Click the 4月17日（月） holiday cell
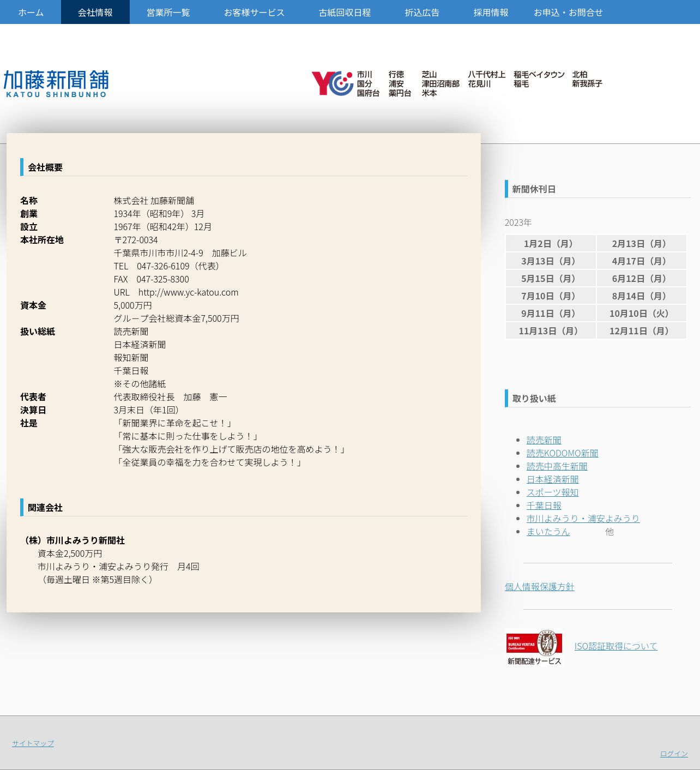700x770 pixels. [x=641, y=261]
